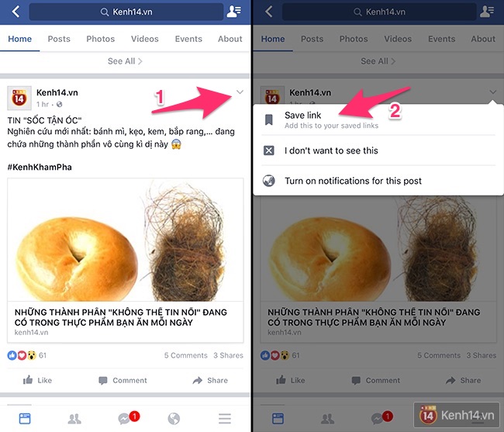This screenshot has width=504, height=432.
Task: Expand See All on the left screen
Action: click(x=125, y=61)
